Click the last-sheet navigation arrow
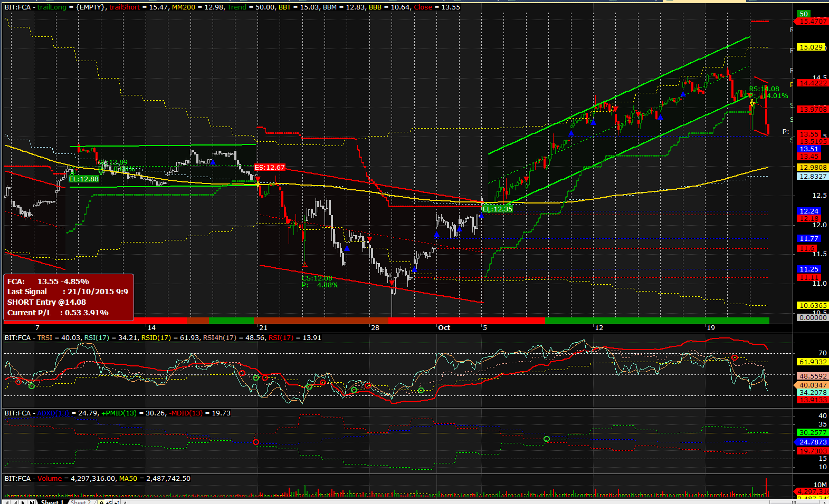829x504 pixels. point(32,502)
